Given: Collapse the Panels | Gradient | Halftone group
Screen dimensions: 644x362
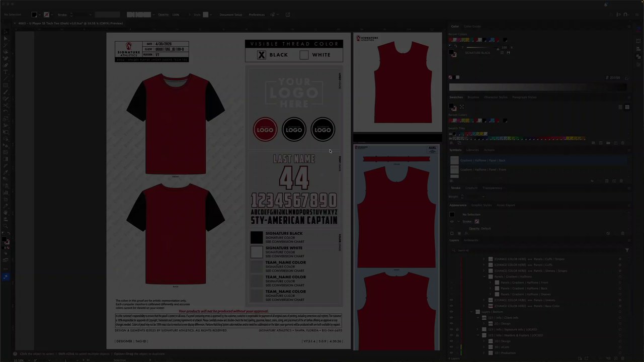Looking at the screenshot, I should pyautogui.click(x=485, y=277).
